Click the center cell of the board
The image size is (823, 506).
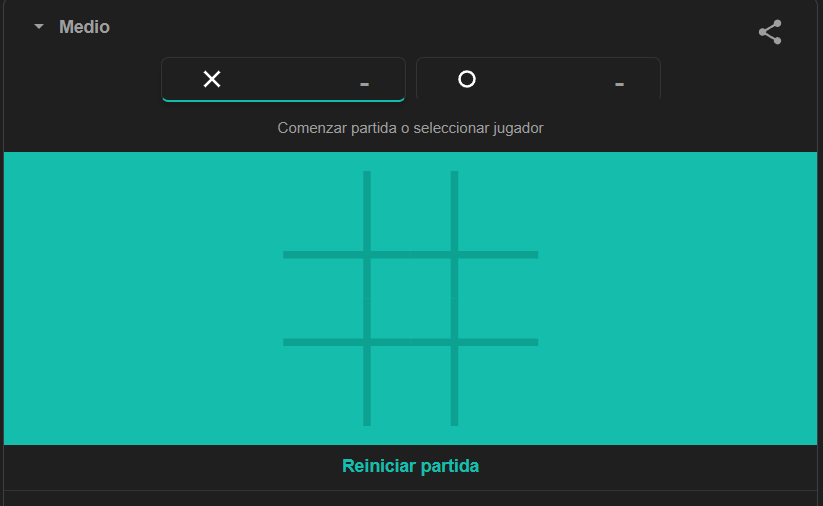click(410, 299)
